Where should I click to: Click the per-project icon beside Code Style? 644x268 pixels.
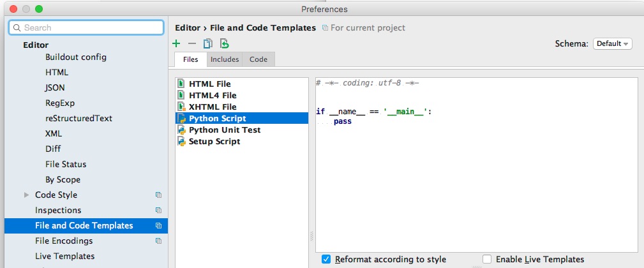click(x=158, y=195)
